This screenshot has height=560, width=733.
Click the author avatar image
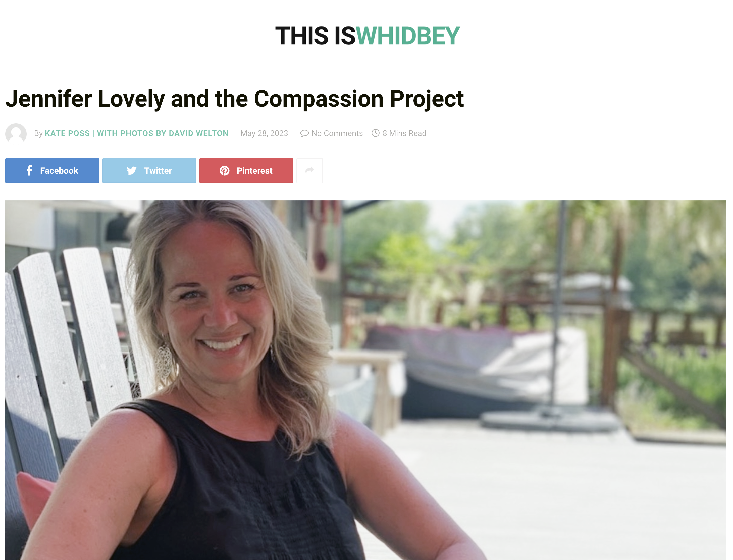[16, 134]
